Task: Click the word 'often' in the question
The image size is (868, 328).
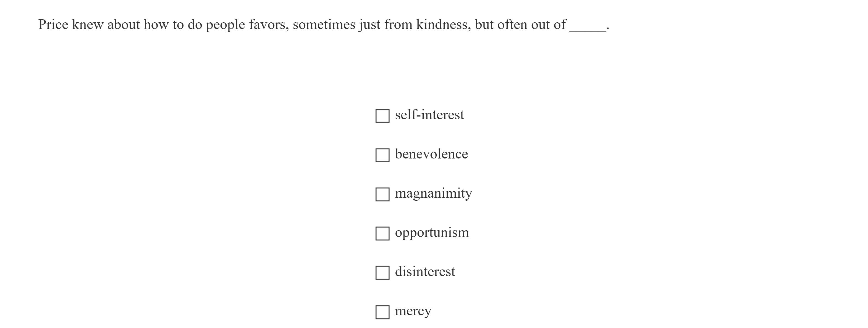Action: coord(512,25)
